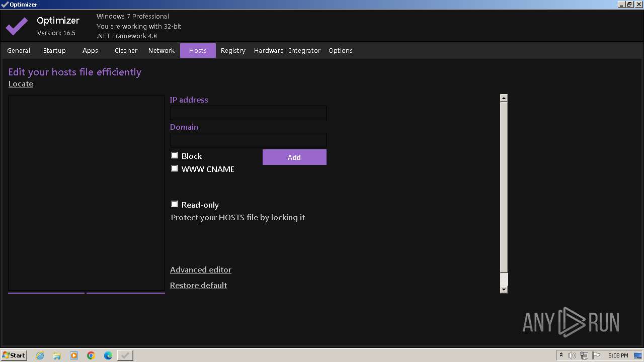Click the volume speaker tray icon

[572, 355]
